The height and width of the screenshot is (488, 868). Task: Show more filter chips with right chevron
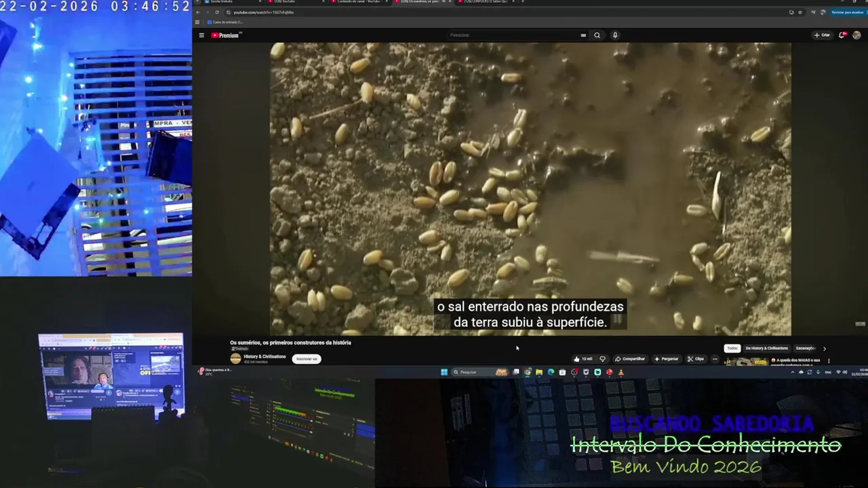click(x=825, y=348)
